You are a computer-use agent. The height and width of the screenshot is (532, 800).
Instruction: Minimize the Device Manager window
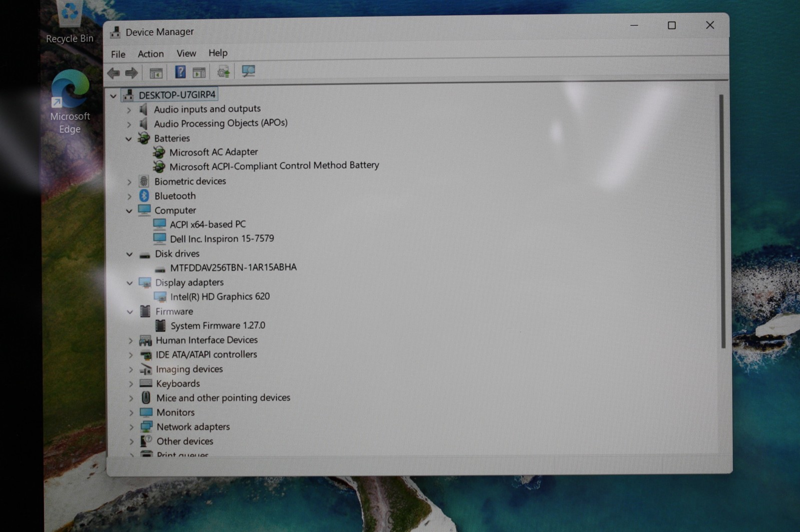pyautogui.click(x=634, y=25)
